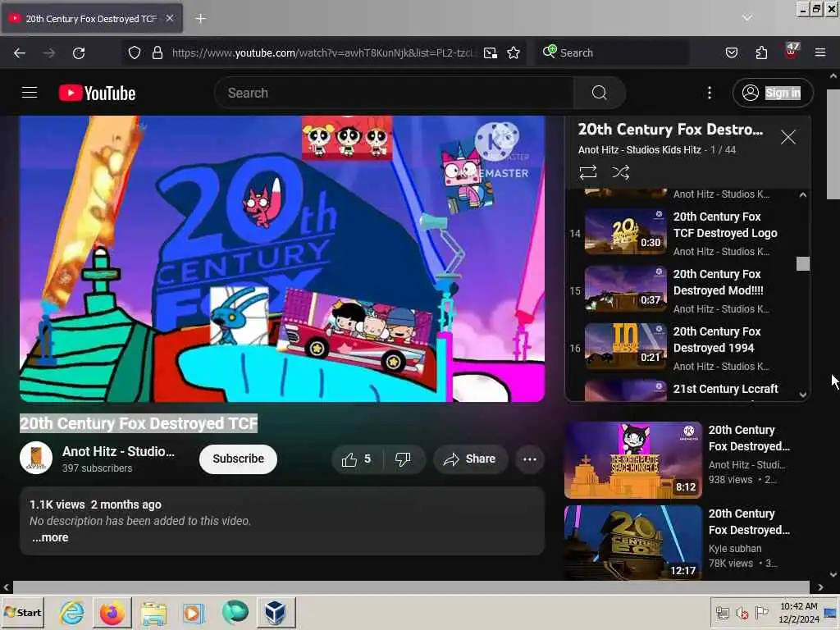Open a new browser tab with plus
The image size is (840, 630).
200,19
